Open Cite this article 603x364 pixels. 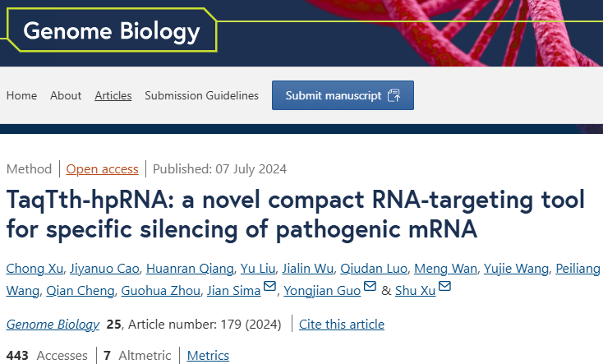pyautogui.click(x=342, y=325)
